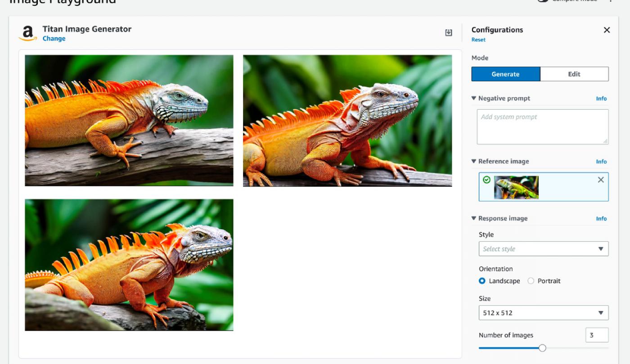Open Info for Reference image
The width and height of the screenshot is (630, 364).
(601, 161)
